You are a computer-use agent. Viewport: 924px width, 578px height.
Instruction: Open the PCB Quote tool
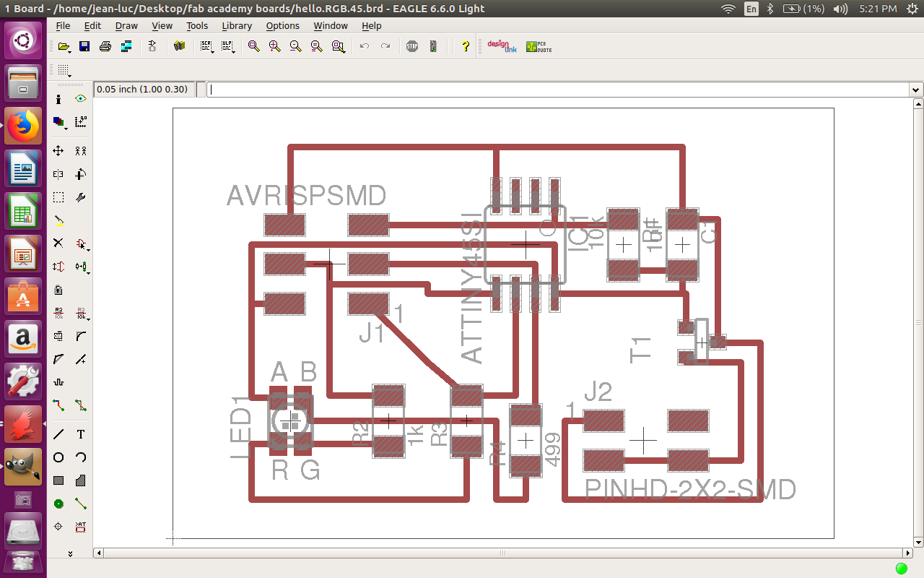(x=539, y=46)
